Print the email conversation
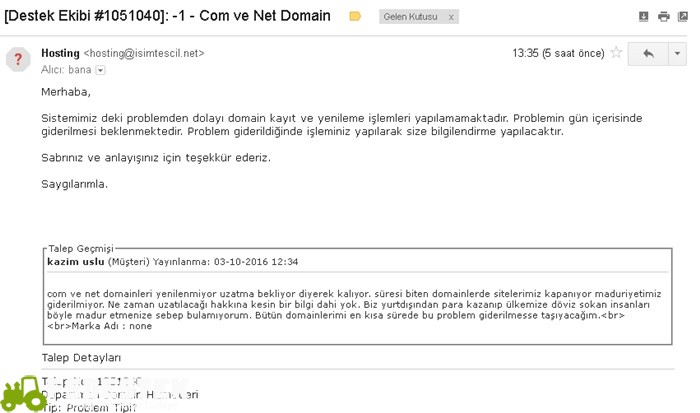 [x=663, y=17]
